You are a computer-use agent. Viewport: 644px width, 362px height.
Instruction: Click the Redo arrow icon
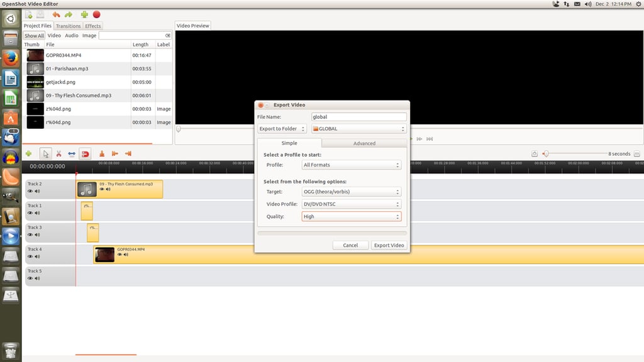[x=69, y=15]
